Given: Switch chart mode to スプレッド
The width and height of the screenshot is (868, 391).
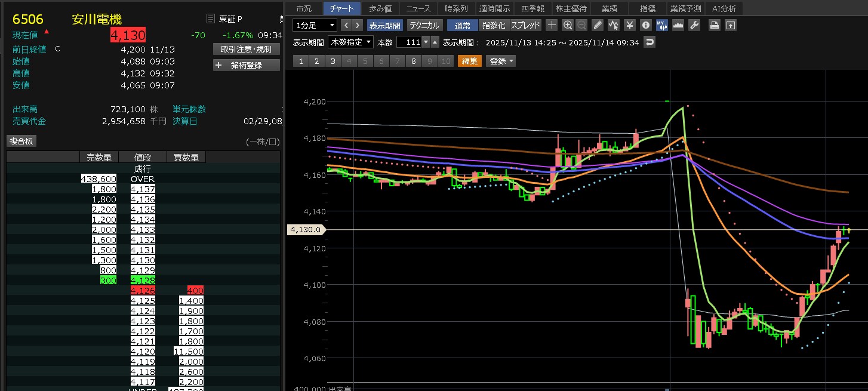Looking at the screenshot, I should click(x=525, y=25).
